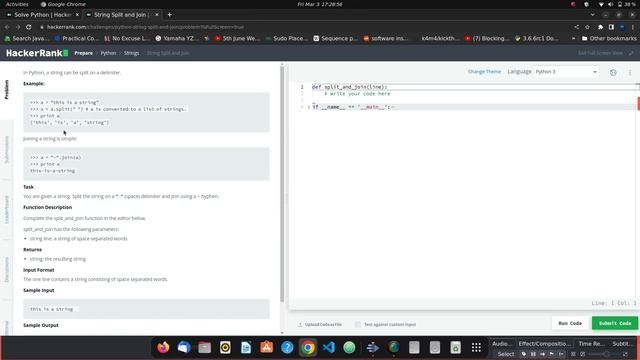Open Ubuntu Software from the dock
Viewport: 640px width, 360px height.
pyautogui.click(x=267, y=347)
